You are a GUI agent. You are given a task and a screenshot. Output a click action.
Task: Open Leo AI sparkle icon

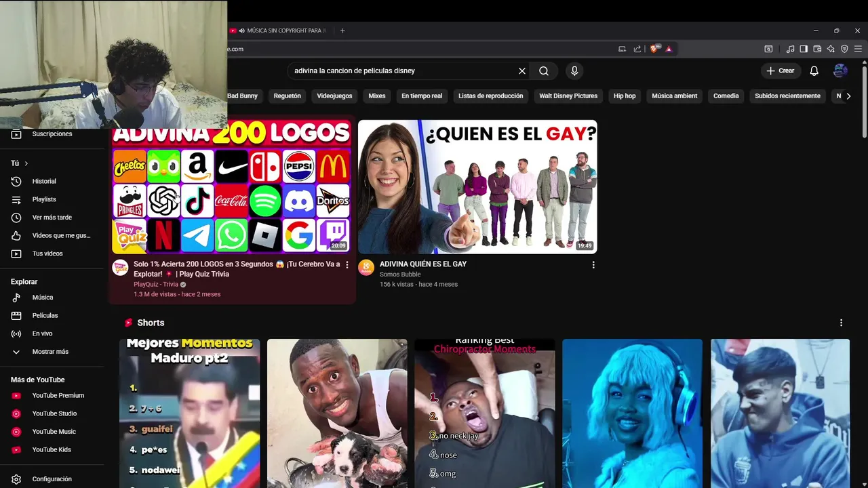831,49
